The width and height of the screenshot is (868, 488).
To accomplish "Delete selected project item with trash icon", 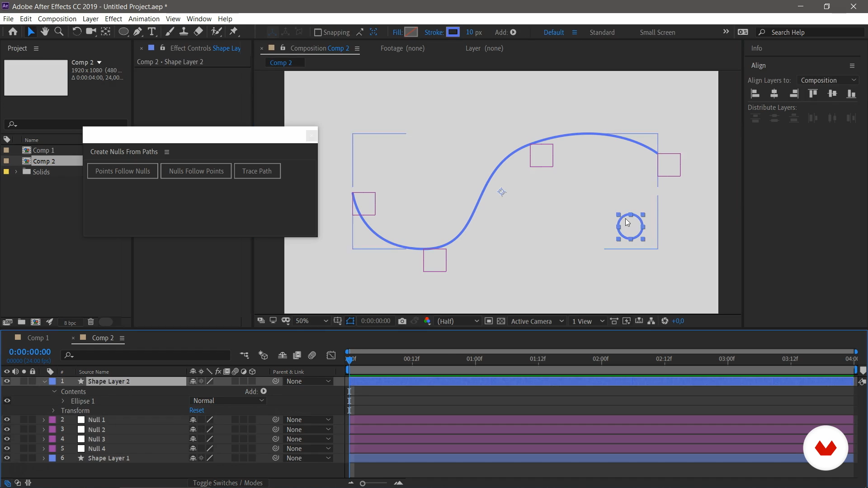I will click(90, 322).
